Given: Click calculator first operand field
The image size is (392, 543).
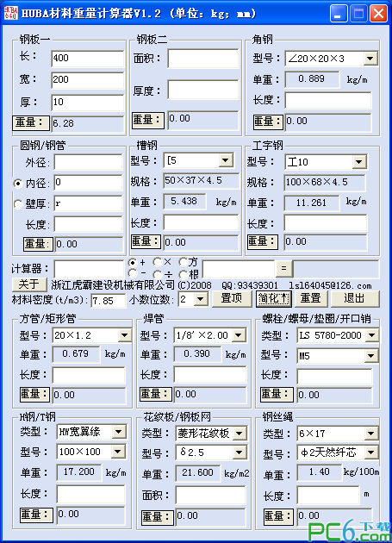Looking at the screenshot, I should pos(89,269).
